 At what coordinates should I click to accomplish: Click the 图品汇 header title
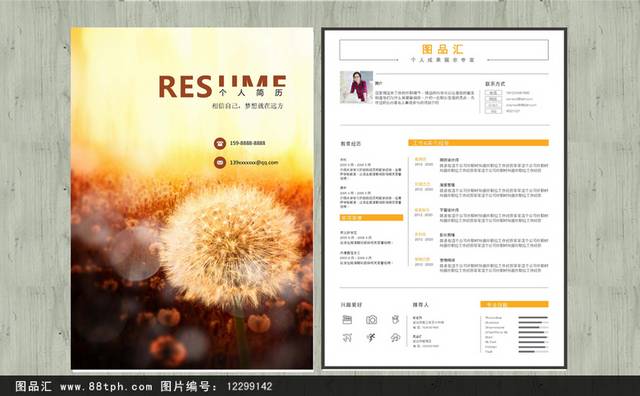point(443,49)
